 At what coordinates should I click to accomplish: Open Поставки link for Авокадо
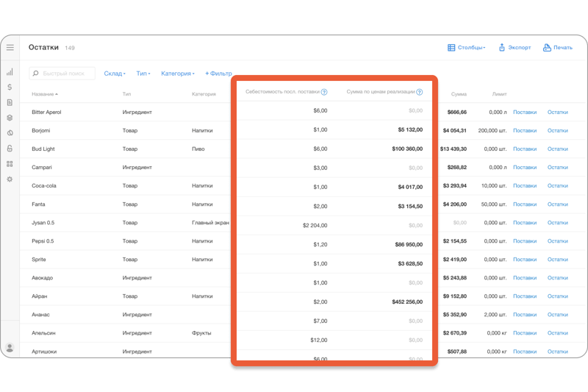525,278
